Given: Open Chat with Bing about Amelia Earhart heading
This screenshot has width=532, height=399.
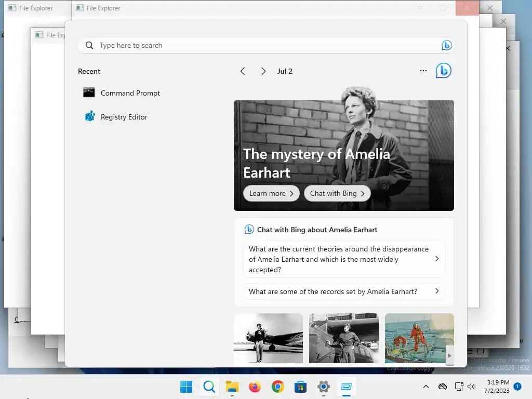Looking at the screenshot, I should pyautogui.click(x=317, y=230).
